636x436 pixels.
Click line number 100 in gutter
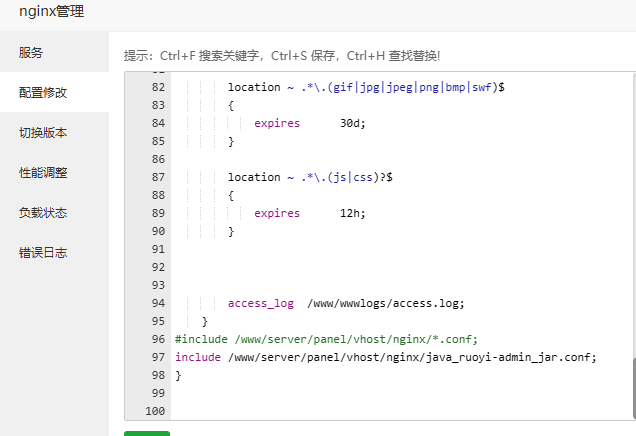[x=155, y=411]
